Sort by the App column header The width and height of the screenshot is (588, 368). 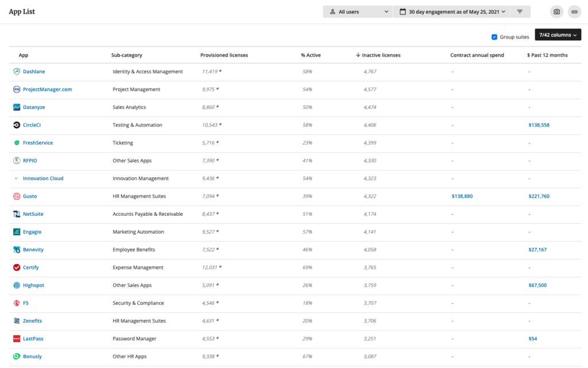pos(23,55)
